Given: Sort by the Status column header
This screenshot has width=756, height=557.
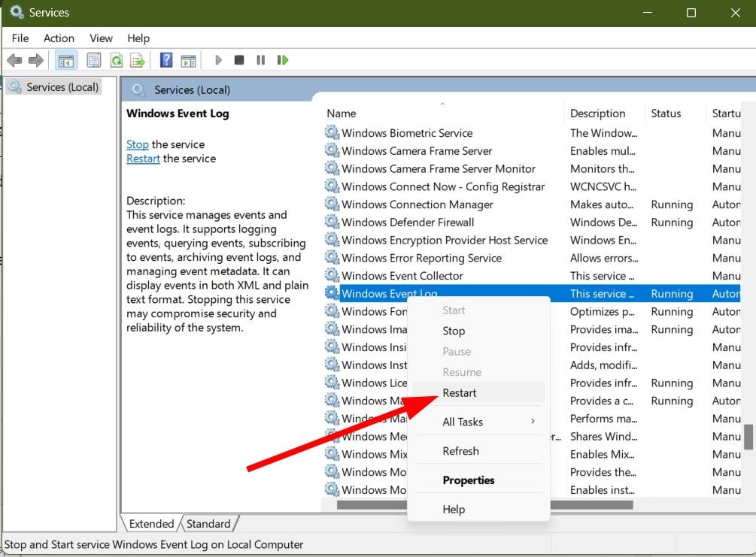Looking at the screenshot, I should 675,114.
